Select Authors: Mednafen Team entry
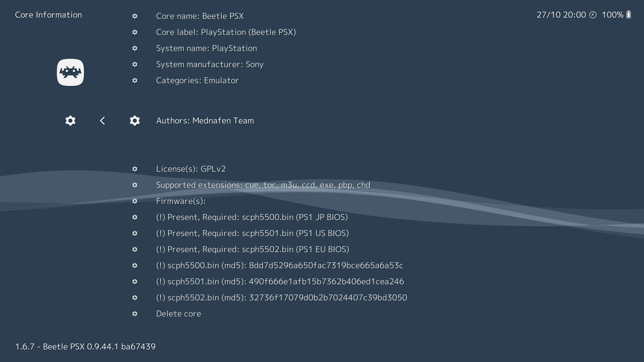This screenshot has width=644, height=362. pos(205,121)
